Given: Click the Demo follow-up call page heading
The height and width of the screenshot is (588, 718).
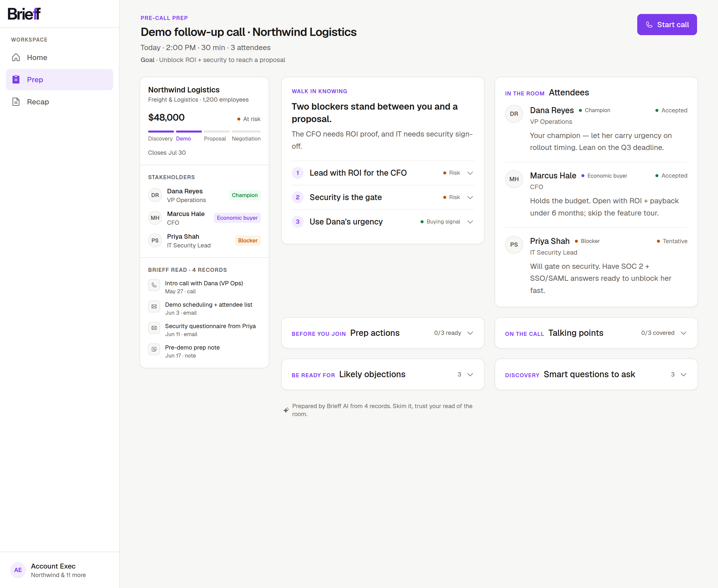Looking at the screenshot, I should (248, 32).
